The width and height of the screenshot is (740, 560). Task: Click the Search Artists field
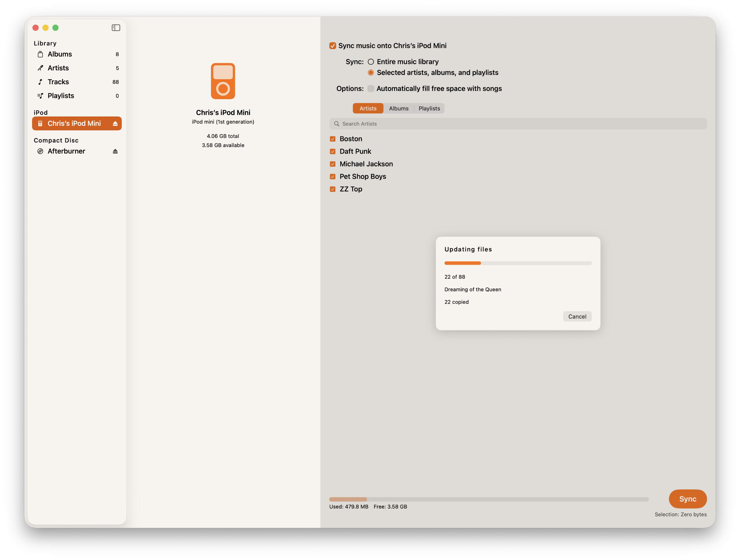pyautogui.click(x=518, y=124)
